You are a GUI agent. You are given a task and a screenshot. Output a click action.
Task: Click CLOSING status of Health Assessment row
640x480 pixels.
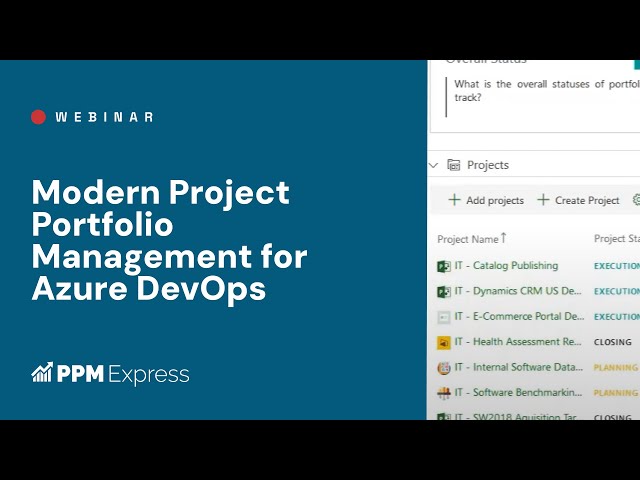pos(613,342)
